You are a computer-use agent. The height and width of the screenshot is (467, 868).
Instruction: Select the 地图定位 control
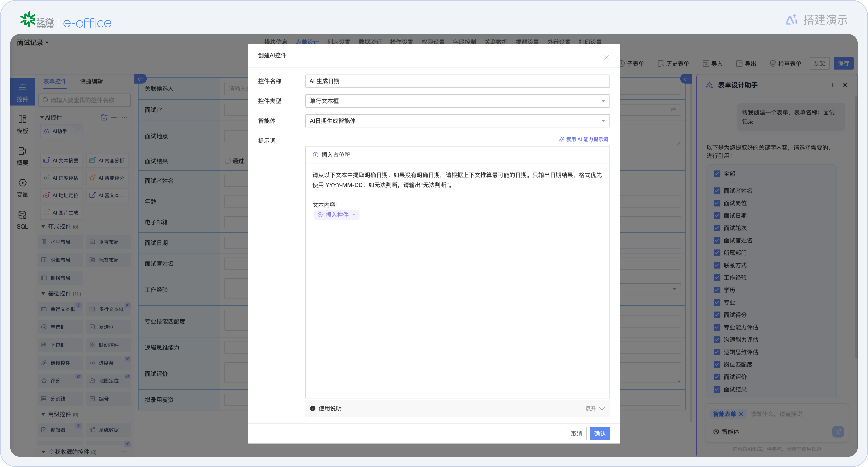point(109,380)
